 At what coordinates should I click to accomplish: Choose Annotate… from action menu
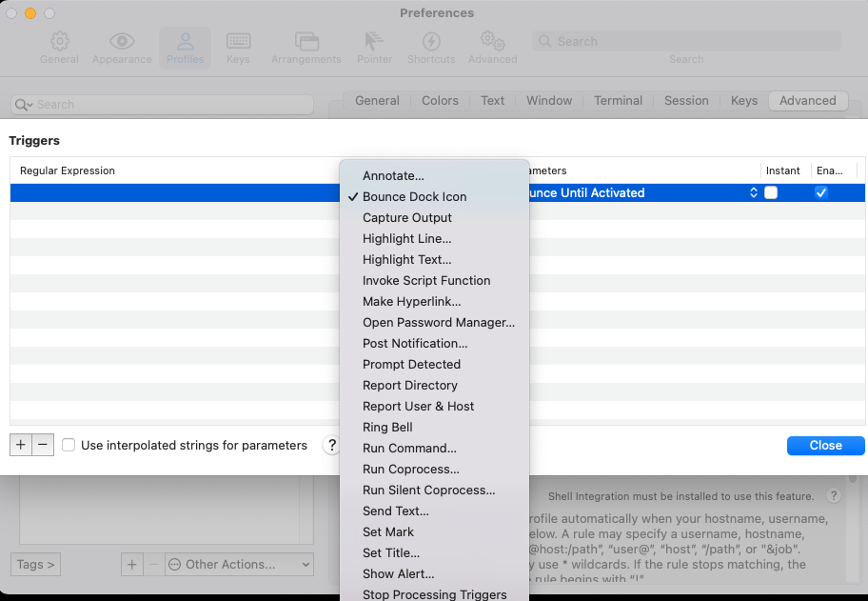click(x=435, y=175)
